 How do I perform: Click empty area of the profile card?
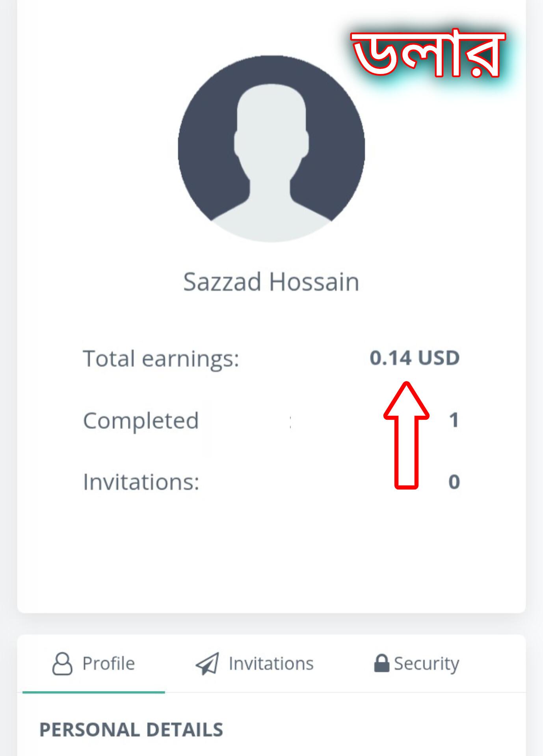coord(271,559)
